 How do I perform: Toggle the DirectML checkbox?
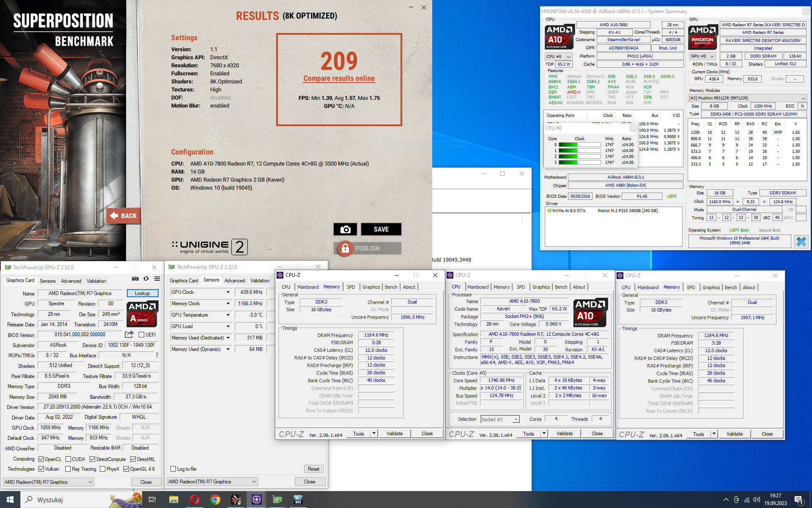pyautogui.click(x=133, y=459)
